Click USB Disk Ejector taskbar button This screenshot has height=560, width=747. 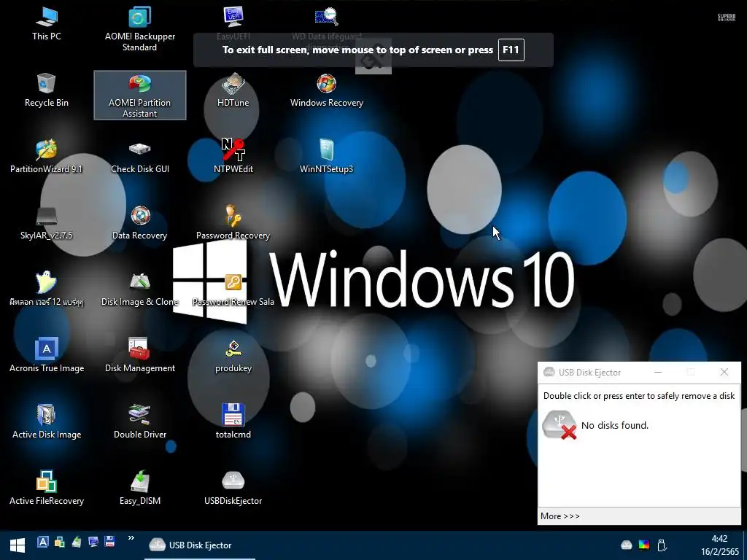[x=200, y=545]
